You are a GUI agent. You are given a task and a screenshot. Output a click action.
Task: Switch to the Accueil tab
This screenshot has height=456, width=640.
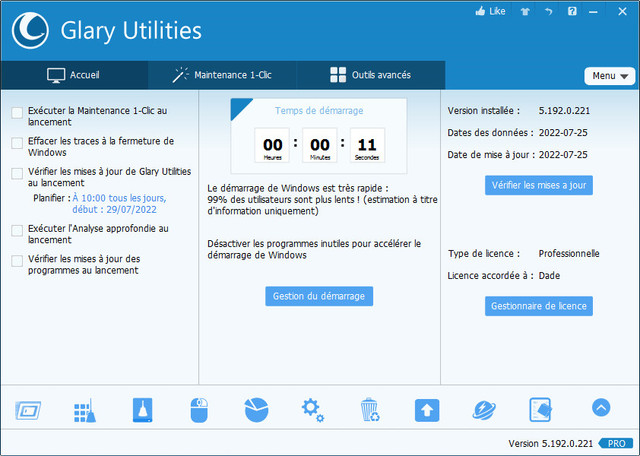coord(74,75)
